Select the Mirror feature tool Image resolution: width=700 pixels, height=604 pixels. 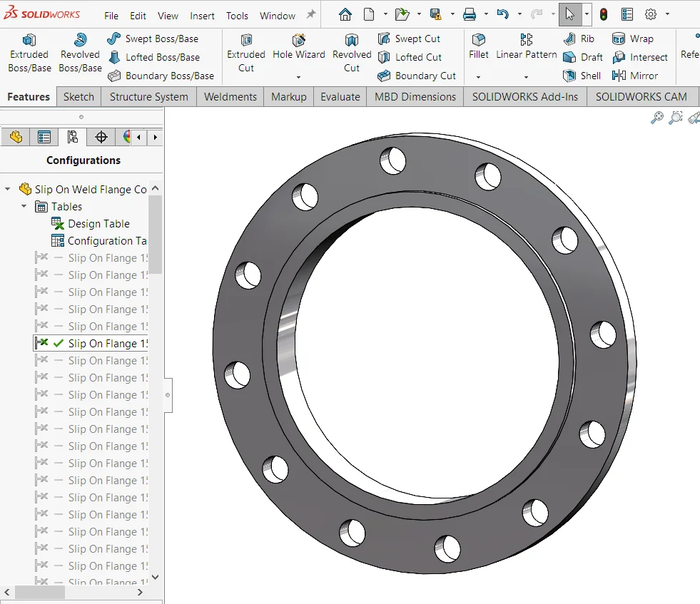click(640, 76)
